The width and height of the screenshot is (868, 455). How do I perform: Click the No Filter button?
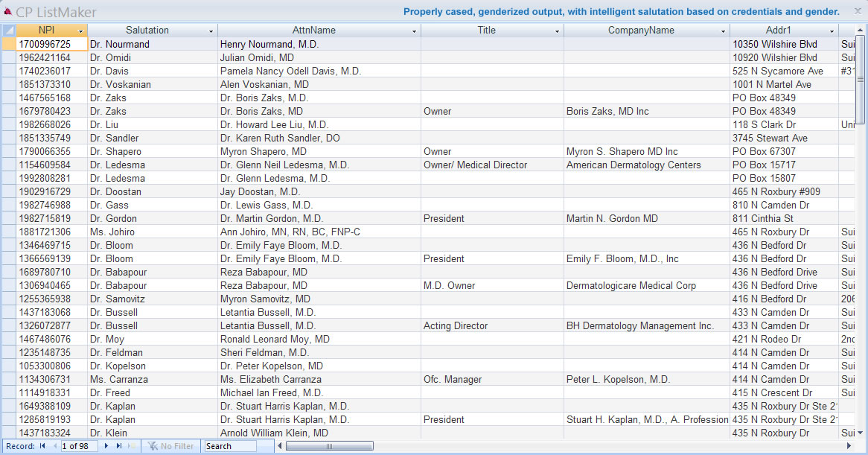click(170, 446)
